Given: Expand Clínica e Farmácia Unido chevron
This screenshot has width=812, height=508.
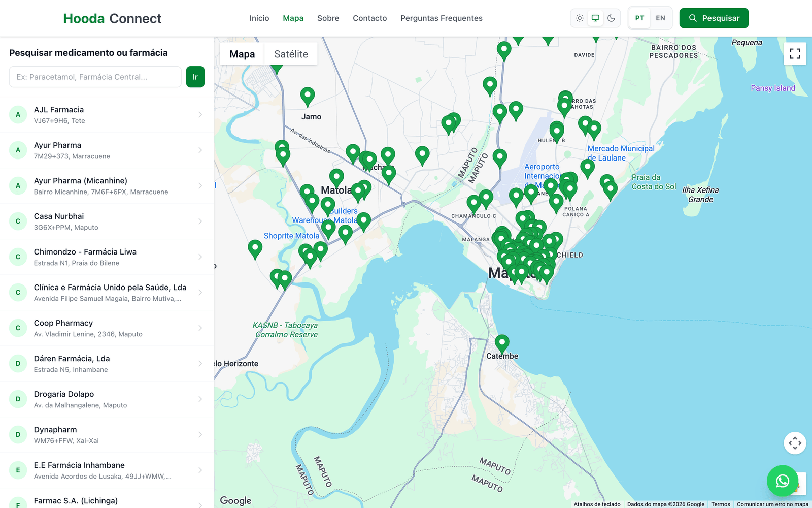Looking at the screenshot, I should coord(200,293).
